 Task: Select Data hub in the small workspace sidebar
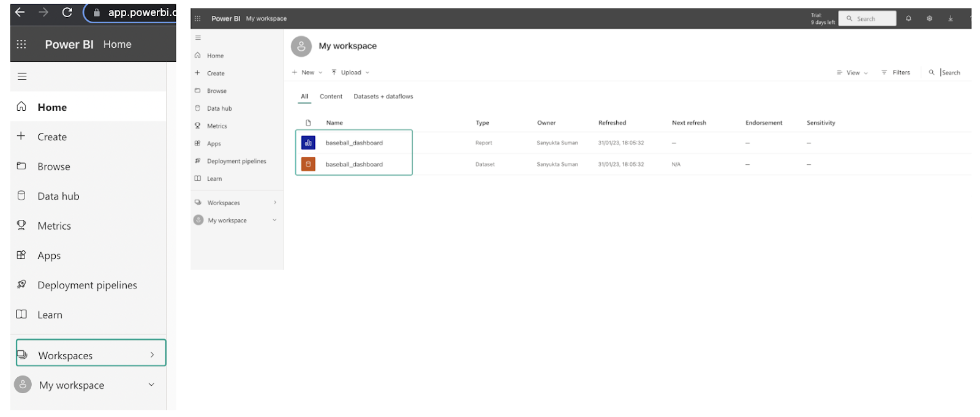tap(237, 108)
